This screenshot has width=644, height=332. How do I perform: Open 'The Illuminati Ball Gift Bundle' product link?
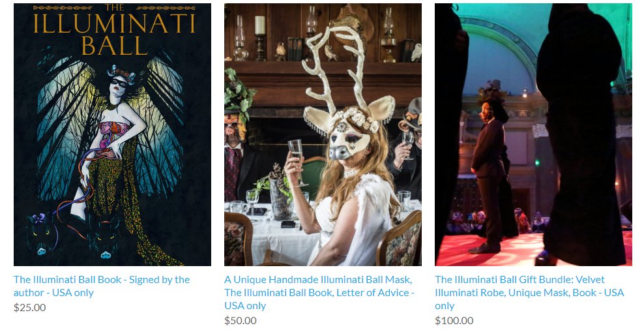tap(529, 293)
